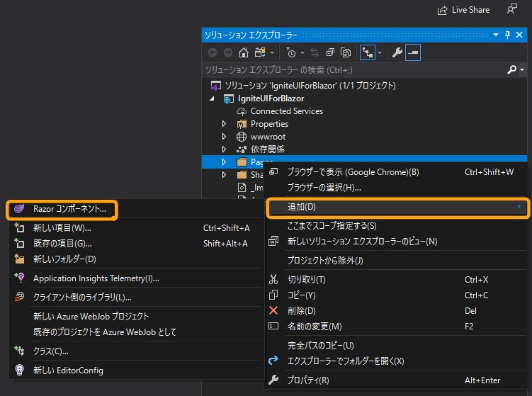This screenshot has height=396, width=532.
Task: Collapse the IgniteUIForBlazor project node
Action: (x=212, y=98)
